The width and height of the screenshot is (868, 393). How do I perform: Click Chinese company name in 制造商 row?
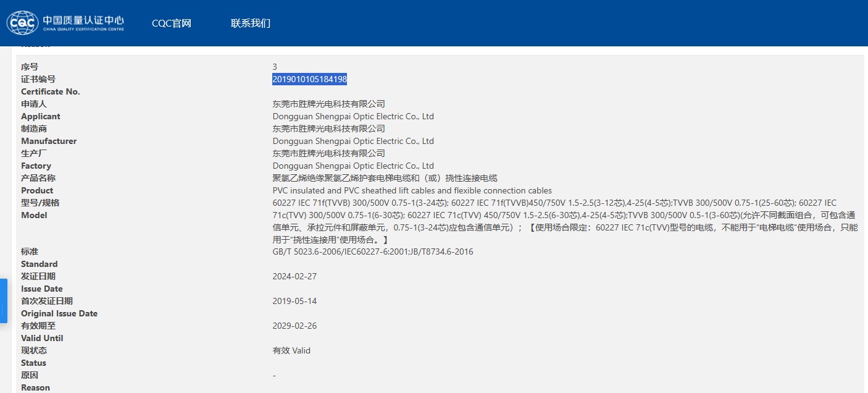328,129
